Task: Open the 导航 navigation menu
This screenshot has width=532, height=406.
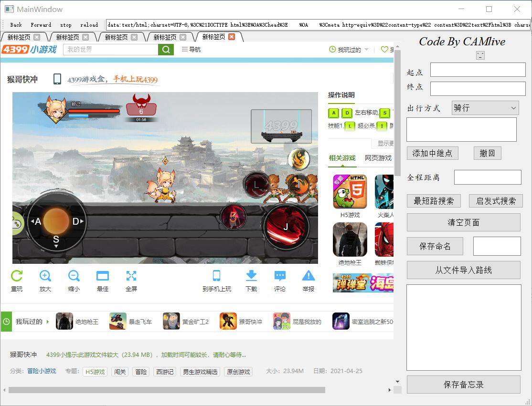Action: [x=191, y=50]
